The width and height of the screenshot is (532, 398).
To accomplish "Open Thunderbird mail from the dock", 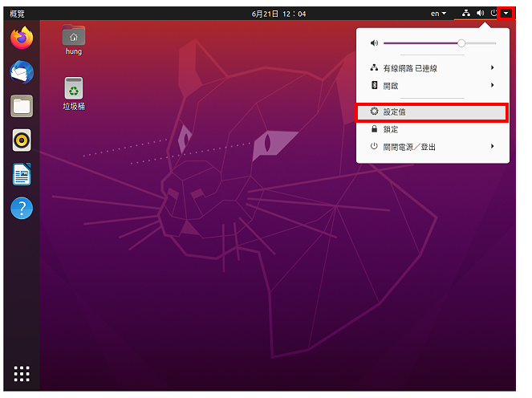I will [x=22, y=72].
